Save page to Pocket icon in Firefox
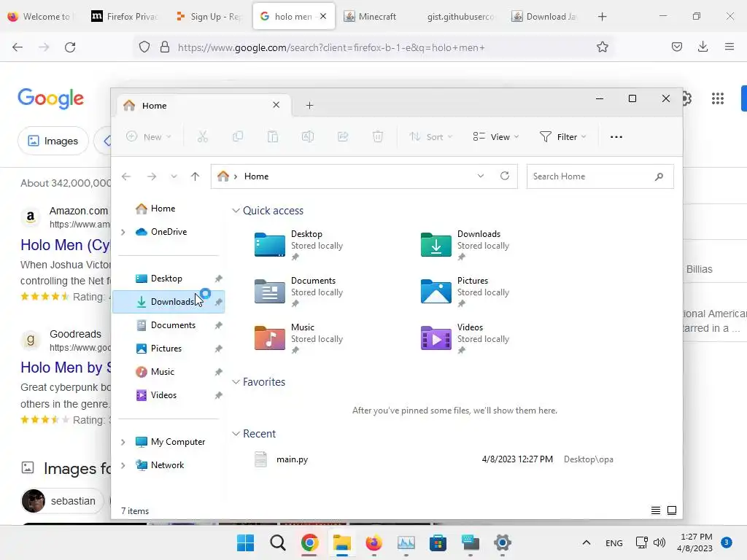The image size is (747, 560). [x=676, y=47]
